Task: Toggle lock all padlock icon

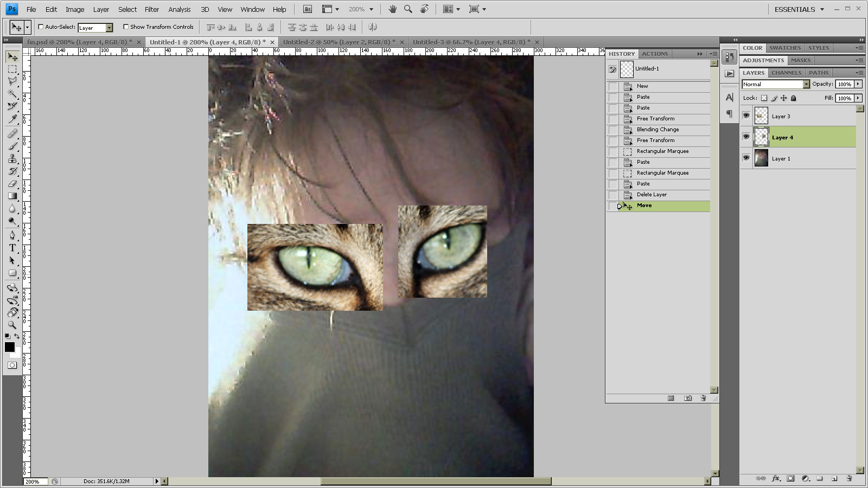Action: coord(794,98)
